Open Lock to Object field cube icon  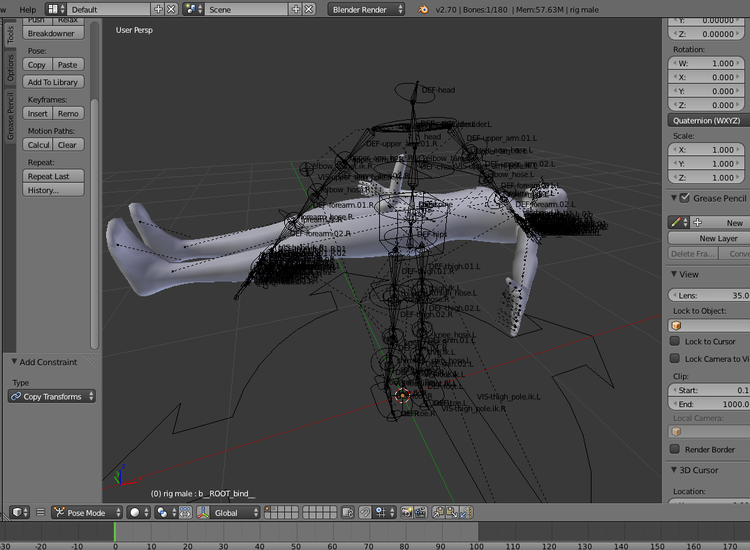click(x=676, y=326)
